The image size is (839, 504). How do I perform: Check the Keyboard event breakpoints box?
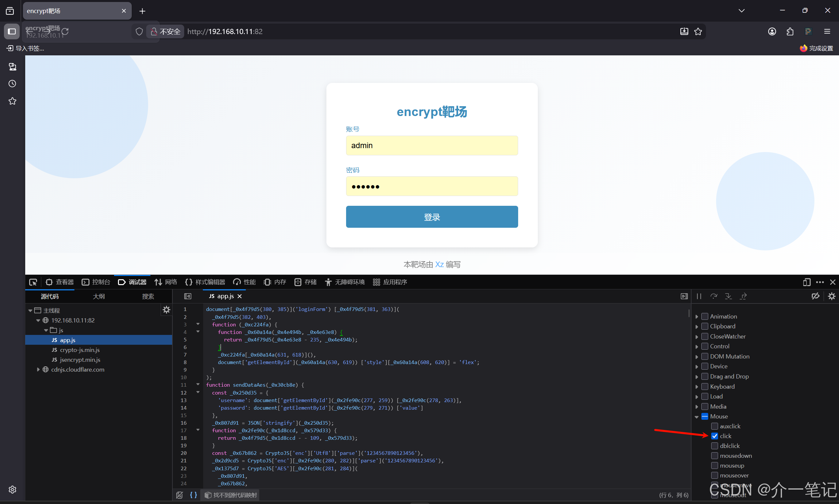[705, 386]
